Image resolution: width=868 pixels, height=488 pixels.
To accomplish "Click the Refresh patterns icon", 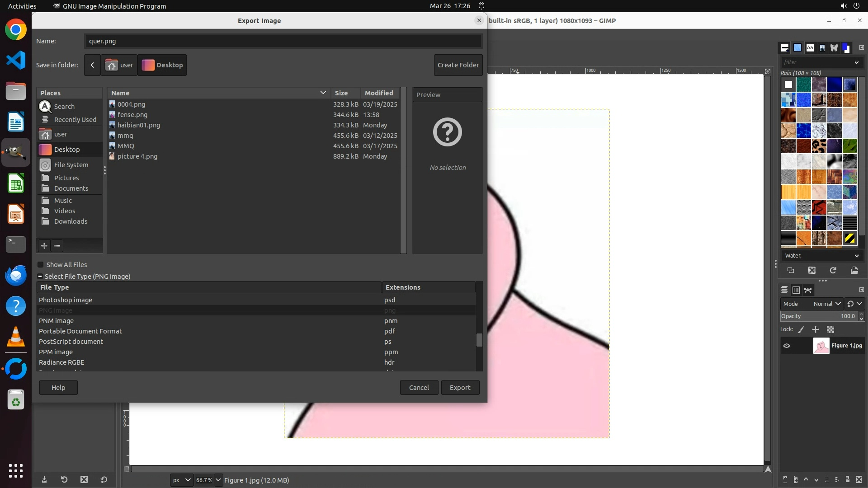I will [x=833, y=270].
